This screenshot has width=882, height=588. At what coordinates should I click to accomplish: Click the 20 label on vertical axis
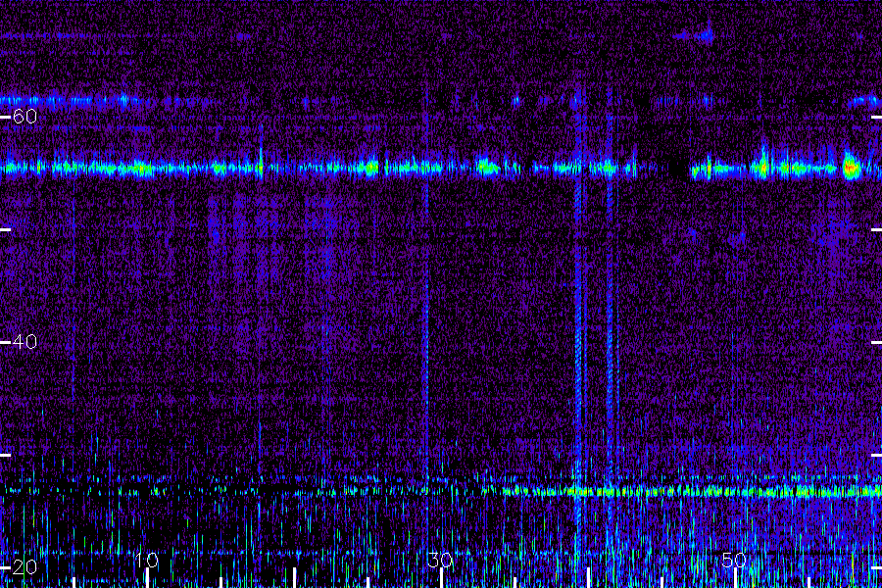coord(24,566)
